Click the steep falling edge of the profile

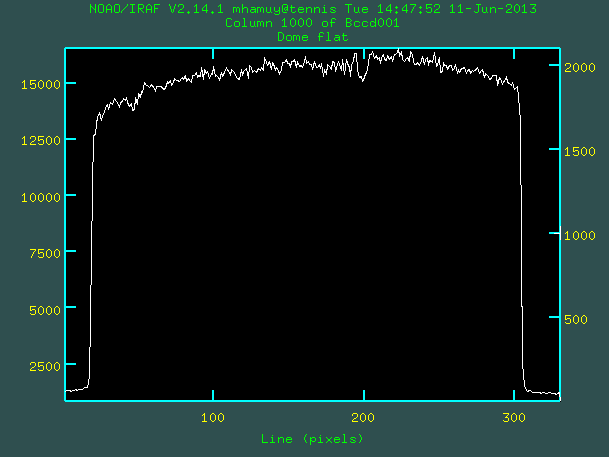(x=522, y=241)
